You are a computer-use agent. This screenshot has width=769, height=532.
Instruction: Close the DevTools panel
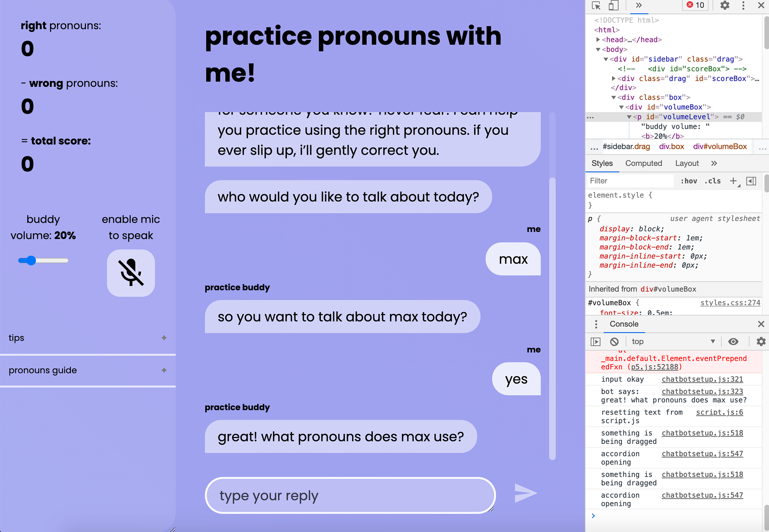pos(761,5)
